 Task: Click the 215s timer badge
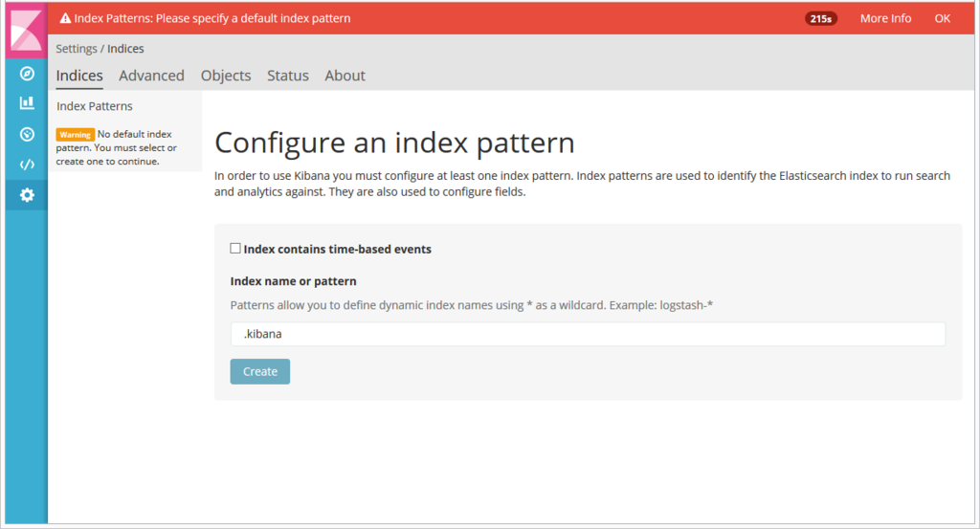(x=820, y=19)
